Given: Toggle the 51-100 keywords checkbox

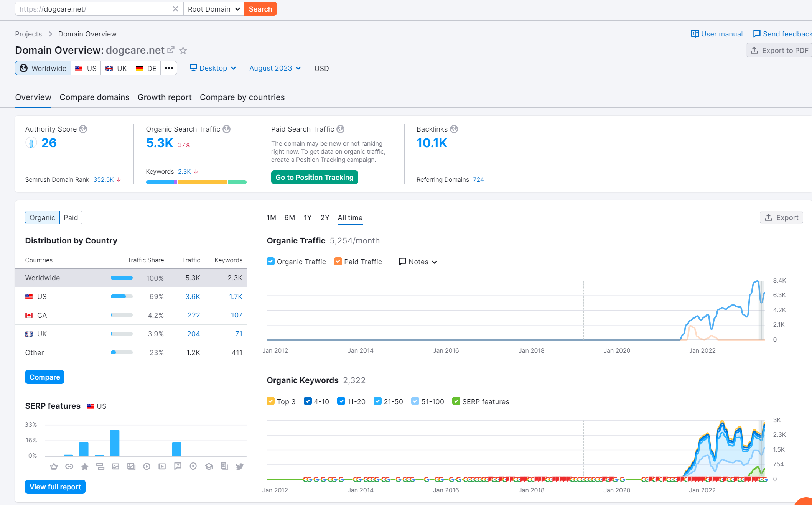Looking at the screenshot, I should [x=415, y=401].
